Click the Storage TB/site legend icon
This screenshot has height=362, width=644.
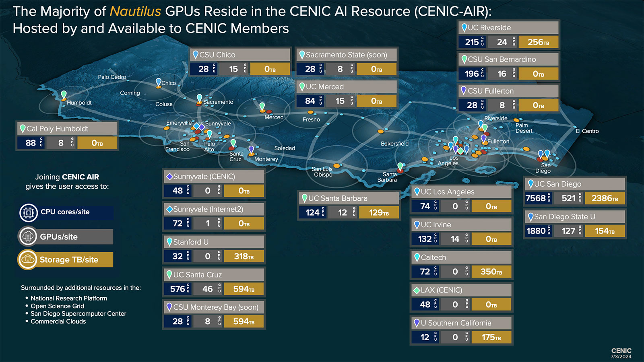pyautogui.click(x=28, y=259)
